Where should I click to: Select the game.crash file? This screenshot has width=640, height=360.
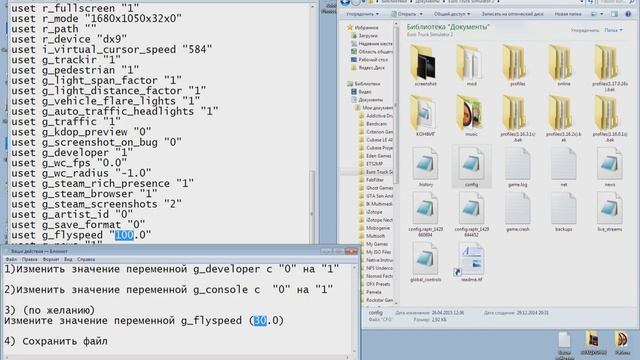[517, 212]
